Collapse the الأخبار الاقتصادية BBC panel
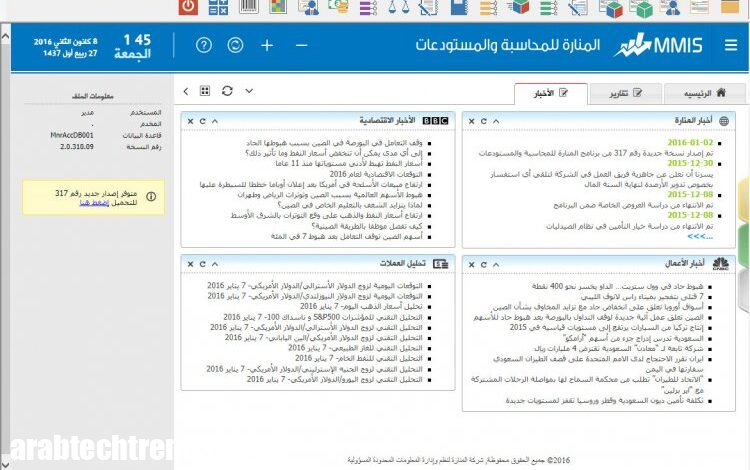 215,121
